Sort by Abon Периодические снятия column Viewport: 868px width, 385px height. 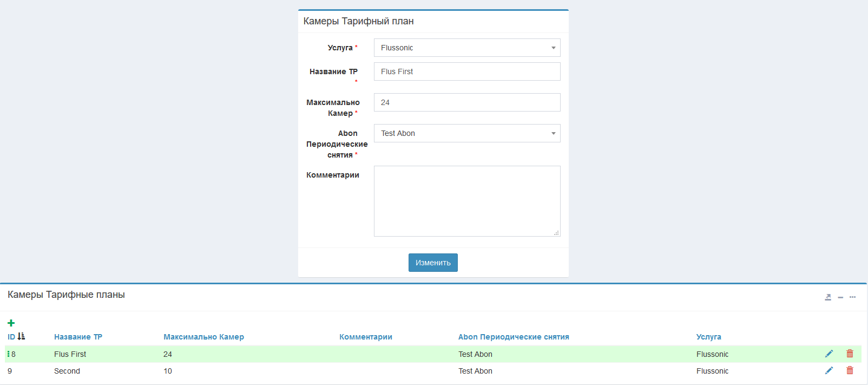[513, 337]
